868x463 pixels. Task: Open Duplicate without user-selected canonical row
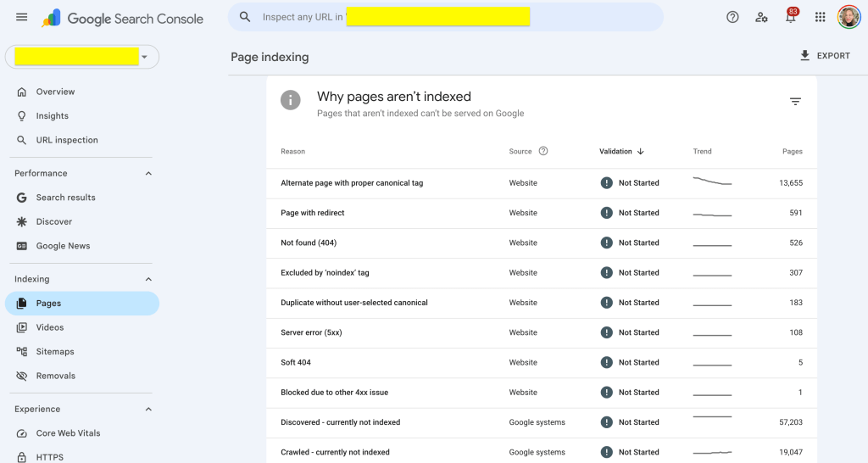542,303
